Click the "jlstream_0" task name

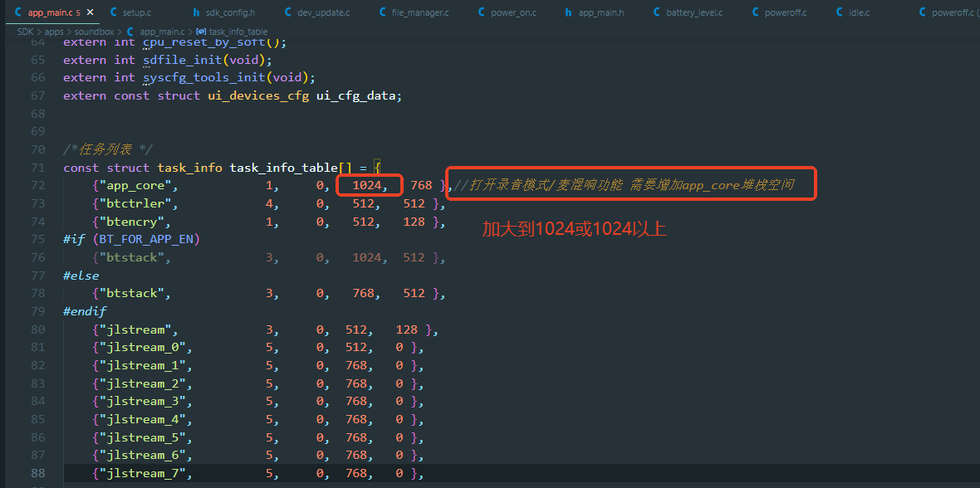(x=142, y=348)
